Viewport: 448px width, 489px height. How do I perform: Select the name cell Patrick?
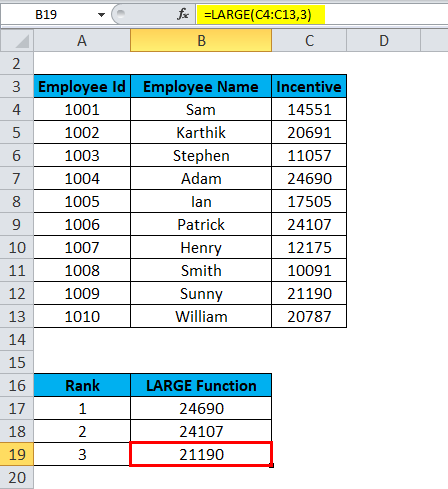click(x=201, y=224)
